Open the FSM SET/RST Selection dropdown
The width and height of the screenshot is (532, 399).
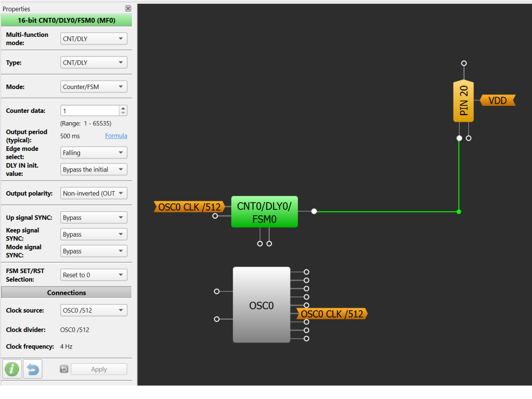pos(93,275)
